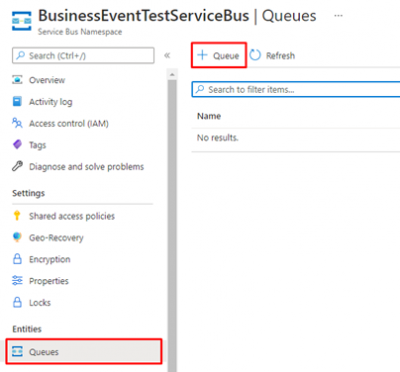Open the Locks padlock icon

17,302
